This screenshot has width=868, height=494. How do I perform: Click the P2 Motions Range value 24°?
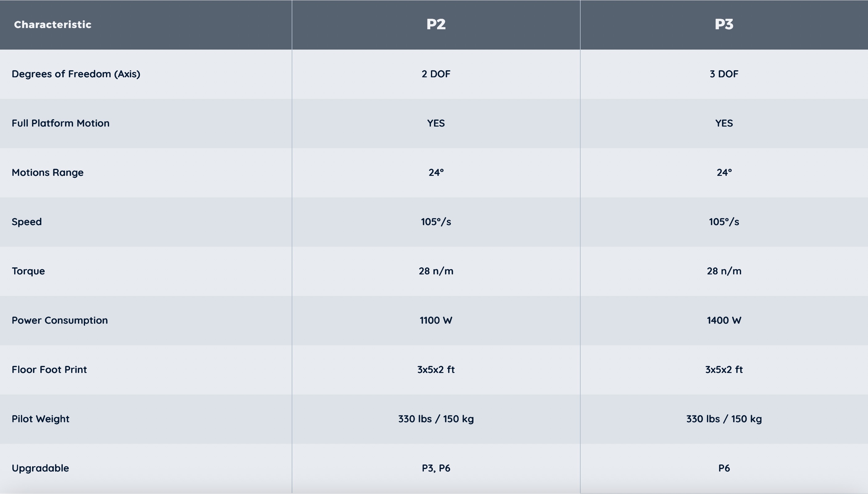(x=436, y=172)
